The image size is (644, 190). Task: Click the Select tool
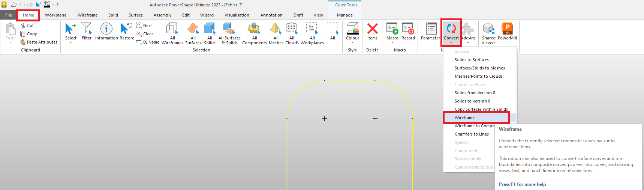70,31
